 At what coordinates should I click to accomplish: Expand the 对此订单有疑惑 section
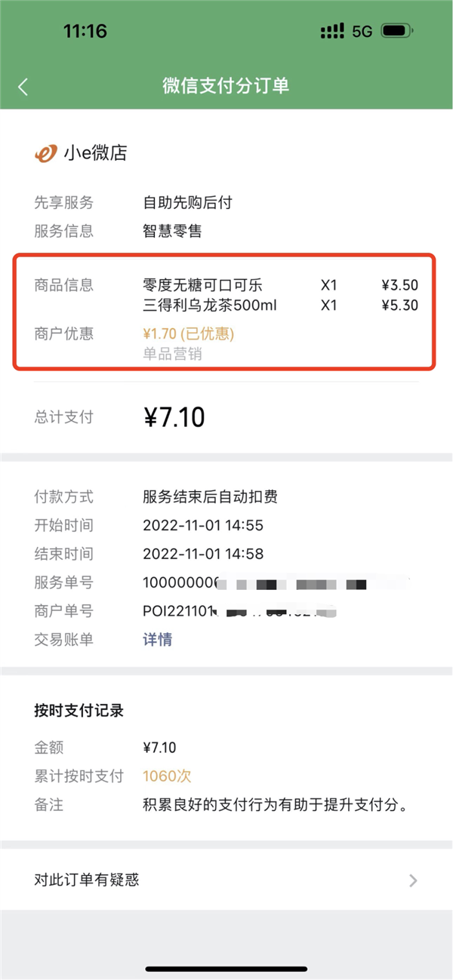pyautogui.click(x=226, y=880)
